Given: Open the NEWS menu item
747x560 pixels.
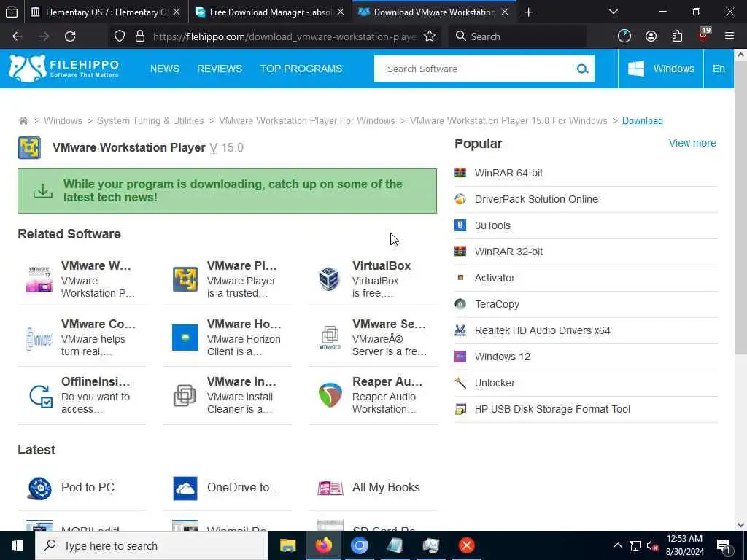Looking at the screenshot, I should tap(165, 69).
